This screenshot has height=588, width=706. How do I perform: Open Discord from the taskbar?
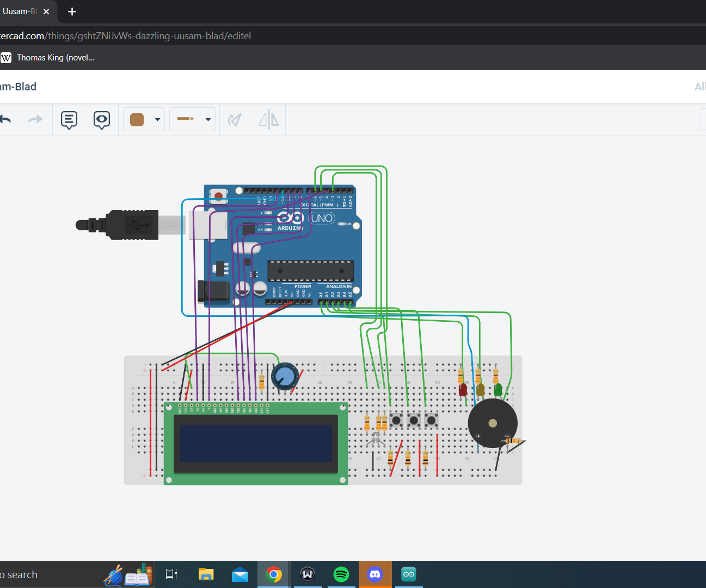(x=375, y=574)
